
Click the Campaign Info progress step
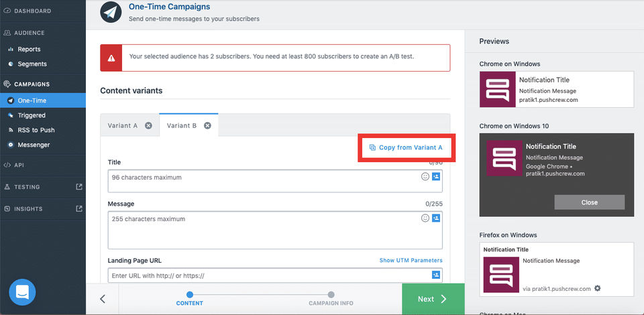pos(331,298)
